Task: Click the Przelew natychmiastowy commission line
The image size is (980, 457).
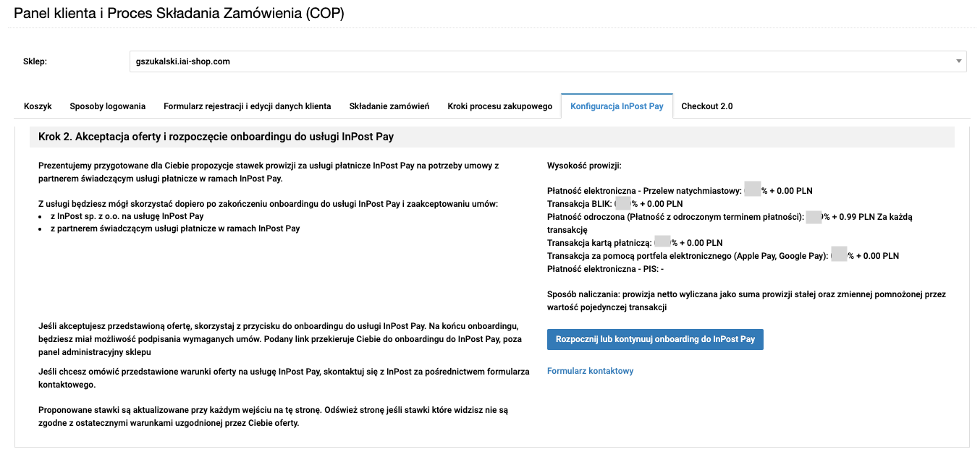Action: [680, 191]
